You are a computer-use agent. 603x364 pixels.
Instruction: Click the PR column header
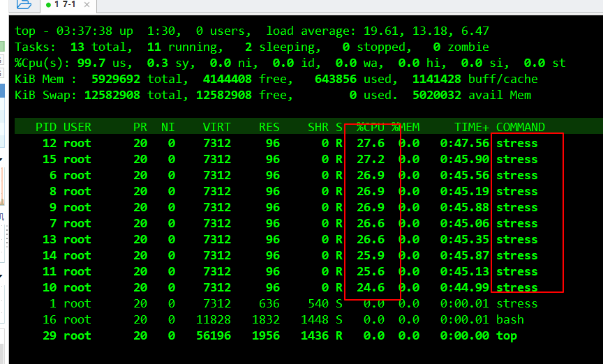[140, 127]
